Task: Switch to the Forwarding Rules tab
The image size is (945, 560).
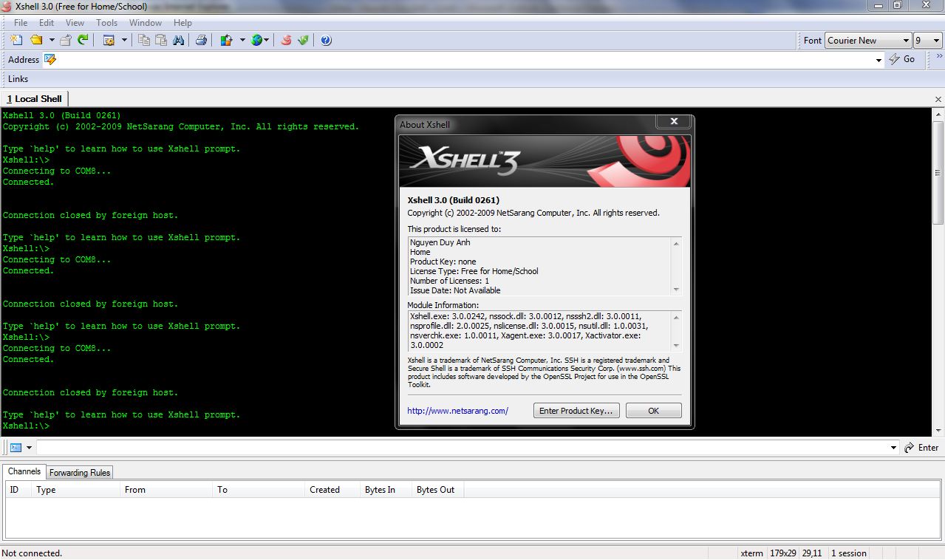Action: pos(78,472)
